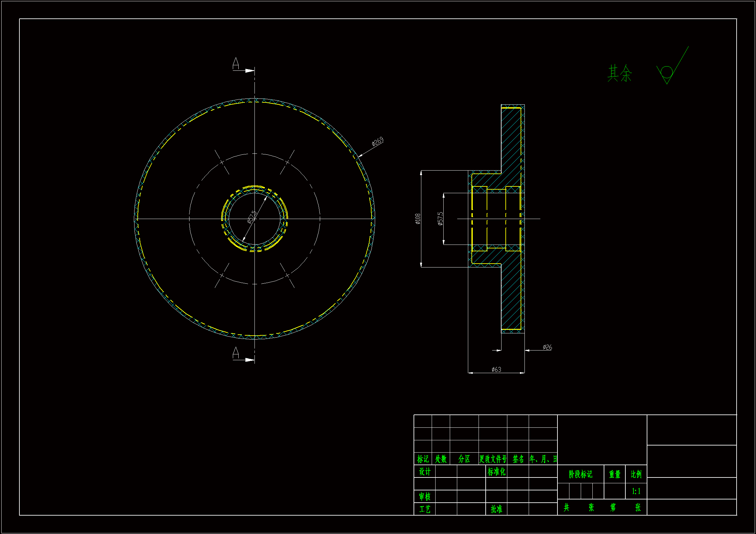
Task: Click the ø57.5 dimension in the section view
Action: tap(440, 218)
